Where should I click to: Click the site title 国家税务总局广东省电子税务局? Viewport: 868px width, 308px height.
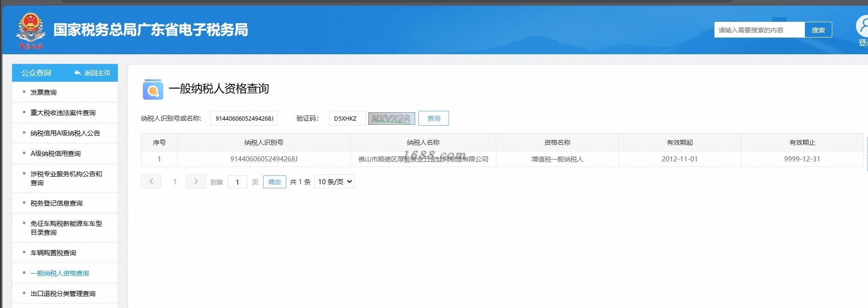(x=151, y=30)
